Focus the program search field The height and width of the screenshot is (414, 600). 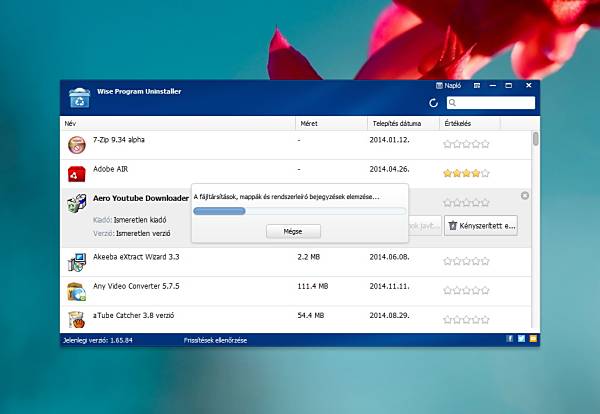coord(491,103)
